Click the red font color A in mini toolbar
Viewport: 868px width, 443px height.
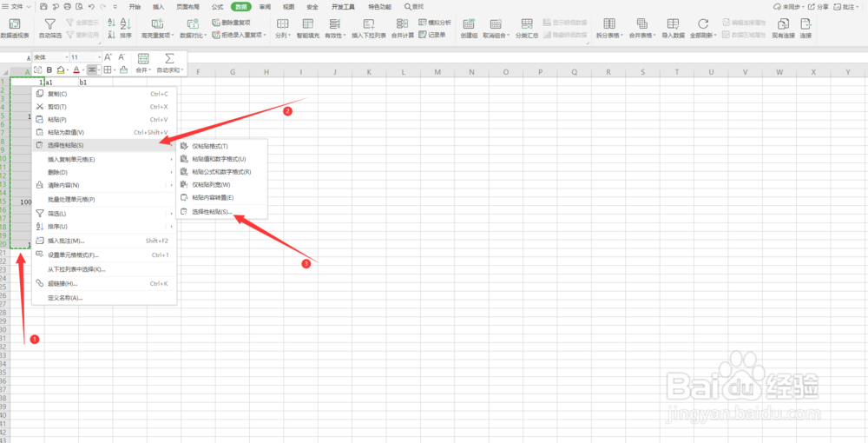tap(76, 69)
